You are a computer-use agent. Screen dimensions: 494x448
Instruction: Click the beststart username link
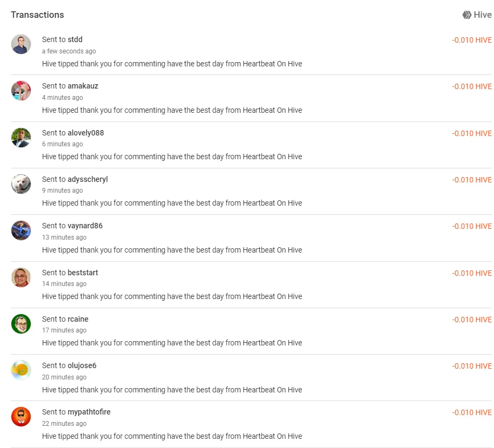coord(83,273)
